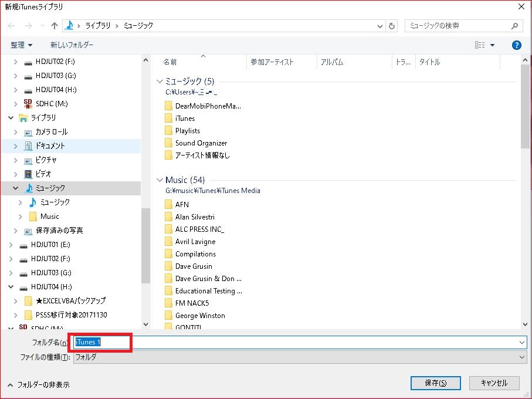
Task: Open help with the question mark icon
Action: tap(516, 45)
